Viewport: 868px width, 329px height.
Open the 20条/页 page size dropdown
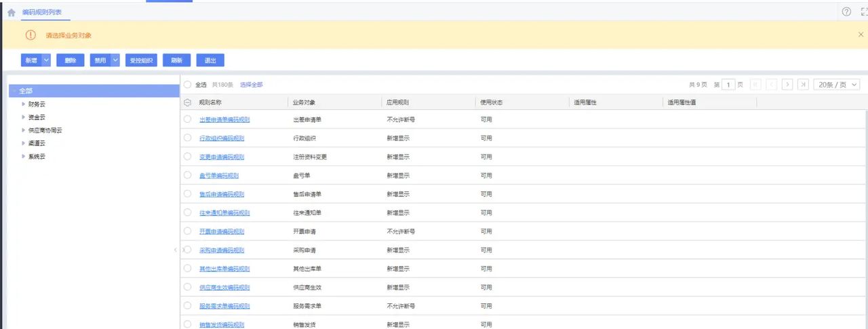click(x=837, y=85)
